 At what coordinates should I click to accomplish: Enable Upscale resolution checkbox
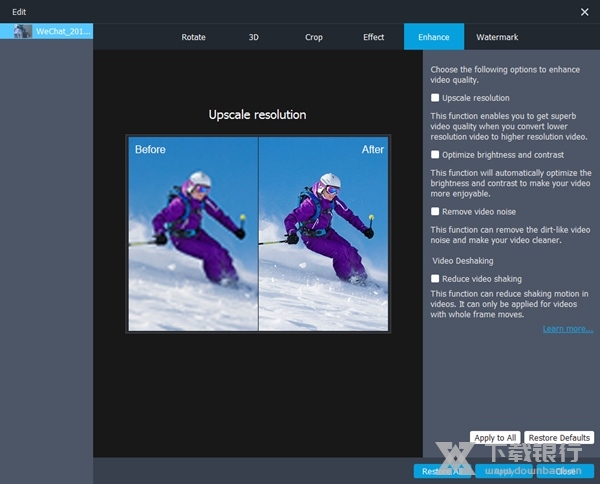point(435,98)
